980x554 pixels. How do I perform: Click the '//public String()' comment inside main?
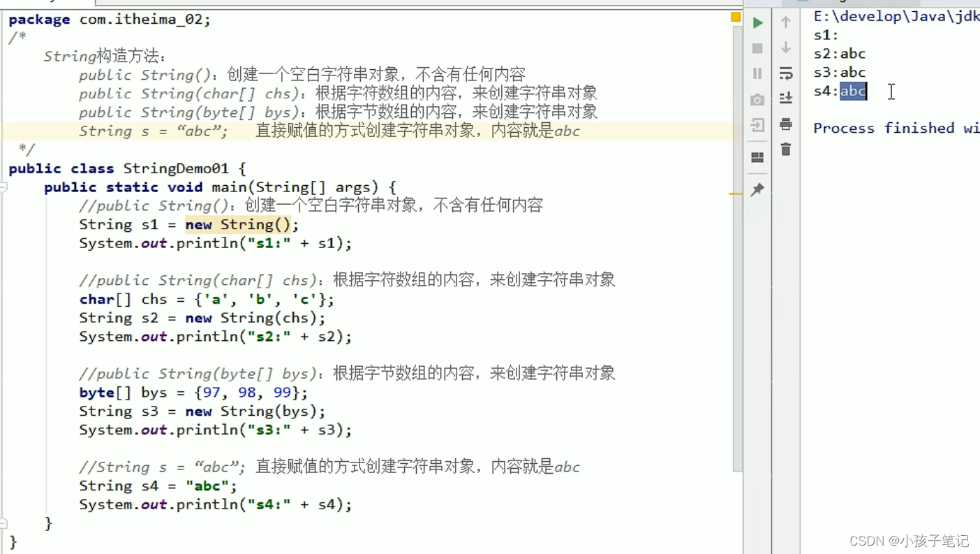(154, 205)
